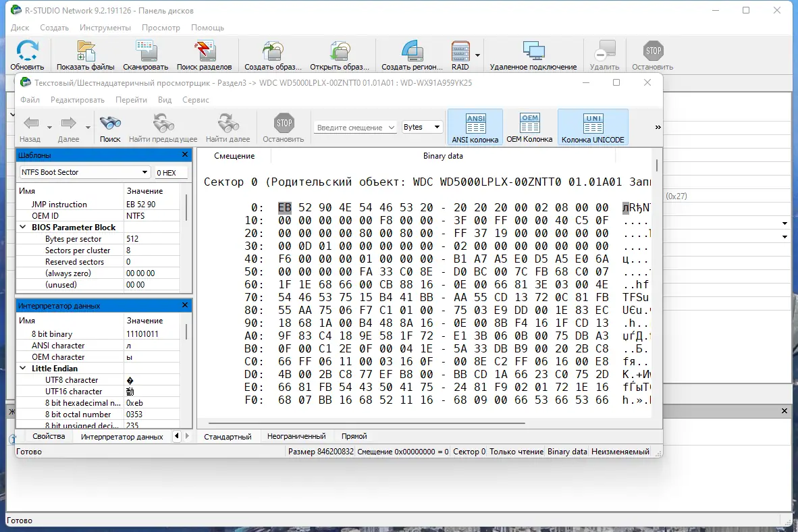The height and width of the screenshot is (532, 798).
Task: Select Sectors per cluster row
Action: [99, 250]
